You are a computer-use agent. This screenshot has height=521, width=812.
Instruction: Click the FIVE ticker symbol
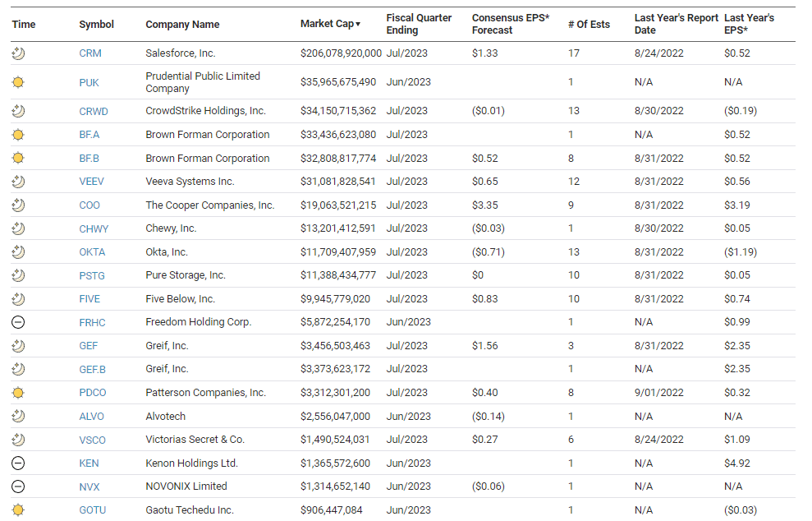click(89, 299)
